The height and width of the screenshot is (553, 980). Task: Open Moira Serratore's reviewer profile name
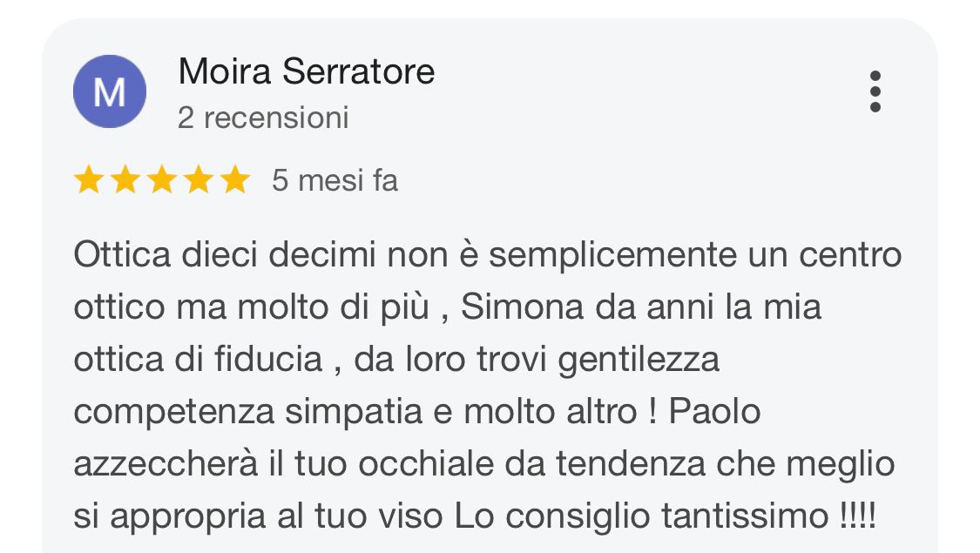[x=306, y=71]
